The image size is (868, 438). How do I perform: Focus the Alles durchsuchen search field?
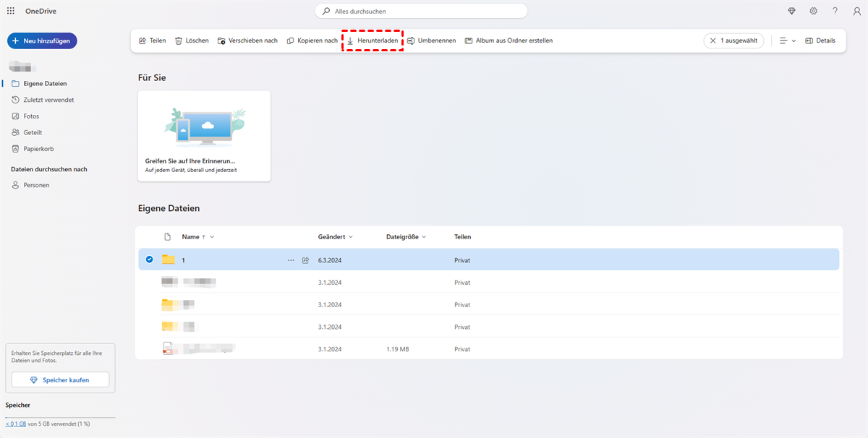(421, 12)
